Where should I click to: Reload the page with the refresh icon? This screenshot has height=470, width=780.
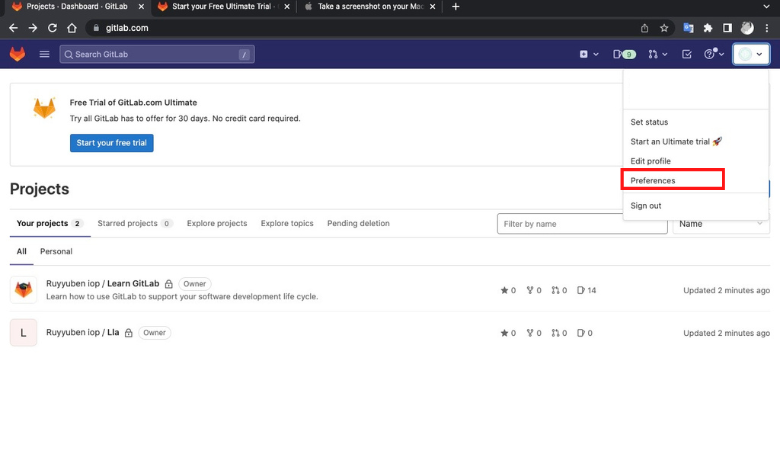click(x=52, y=28)
